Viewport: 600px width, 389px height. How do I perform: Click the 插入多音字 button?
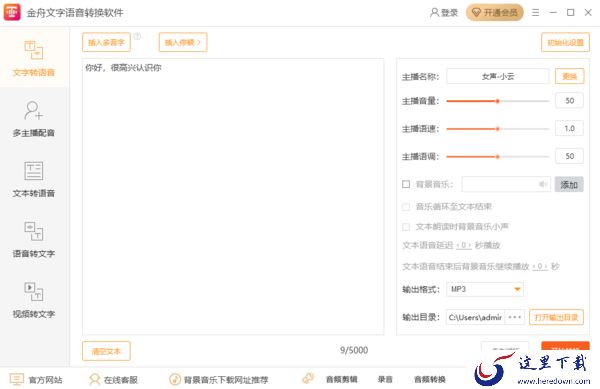[x=106, y=42]
